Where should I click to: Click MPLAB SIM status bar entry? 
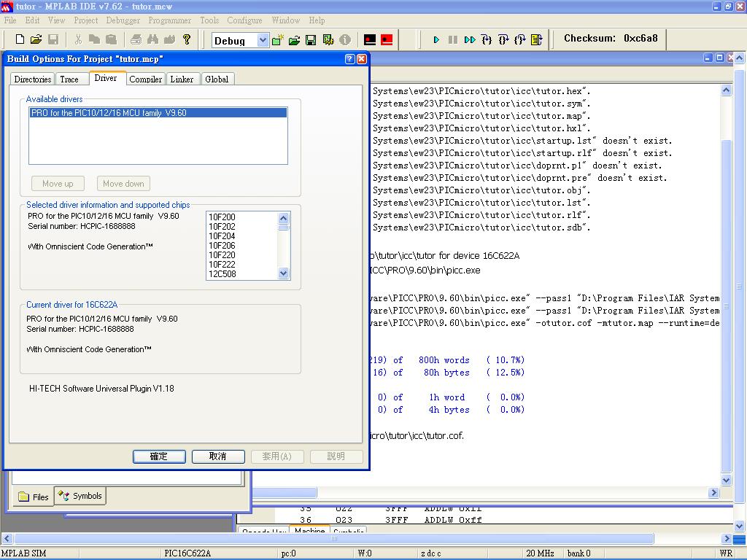pyautogui.click(x=24, y=553)
